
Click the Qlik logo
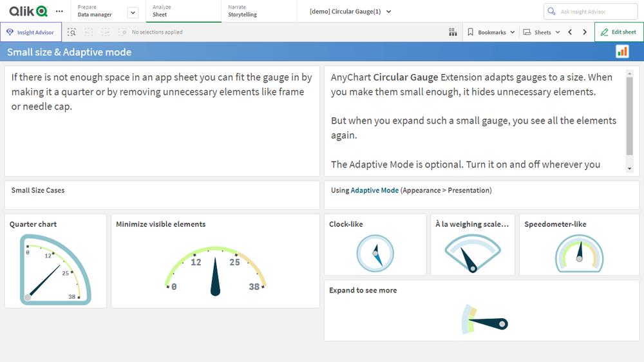click(28, 12)
